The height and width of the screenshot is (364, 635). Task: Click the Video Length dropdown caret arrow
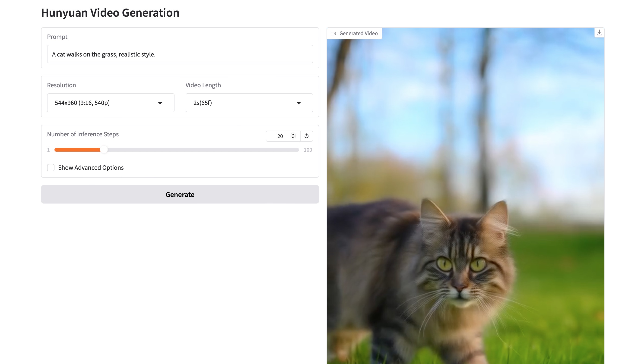[x=298, y=103]
